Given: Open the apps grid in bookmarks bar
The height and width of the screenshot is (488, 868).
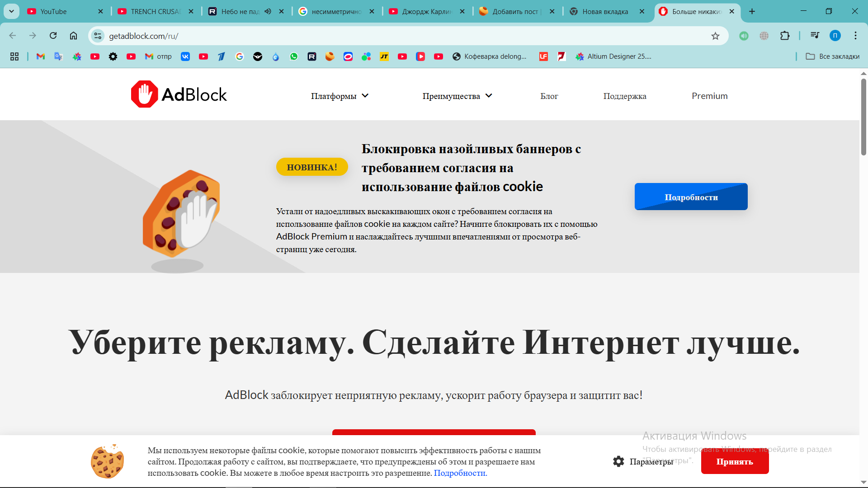Looking at the screenshot, I should [x=14, y=56].
